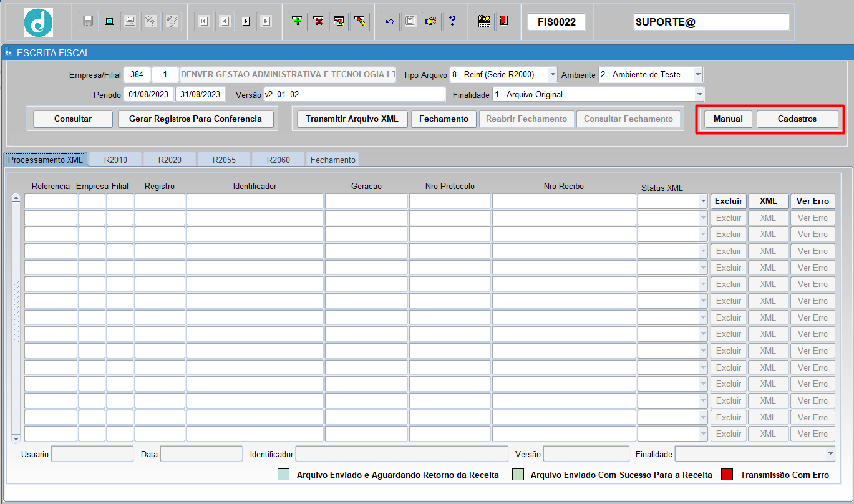Click the Versão field v2_01_02
Viewport: 854px width, 504px height.
[354, 95]
